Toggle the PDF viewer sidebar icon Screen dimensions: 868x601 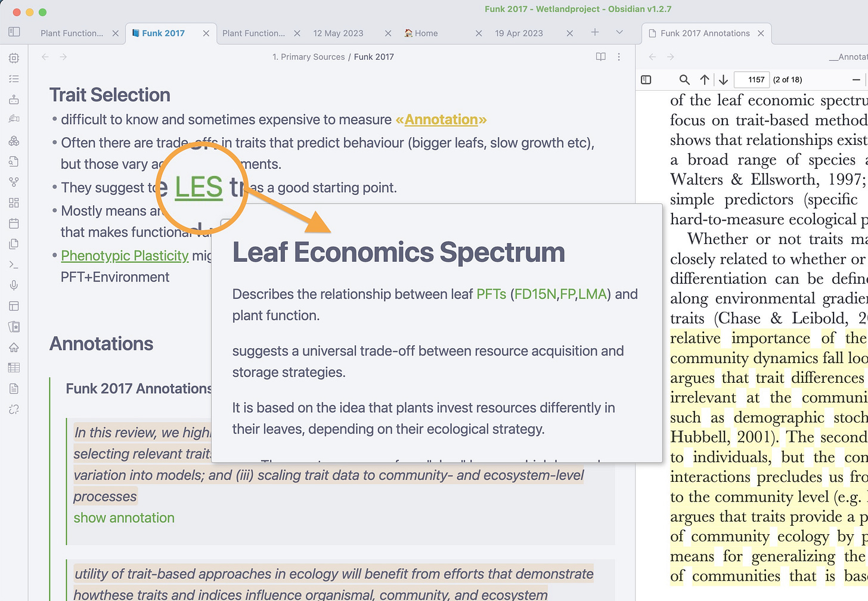(x=646, y=79)
